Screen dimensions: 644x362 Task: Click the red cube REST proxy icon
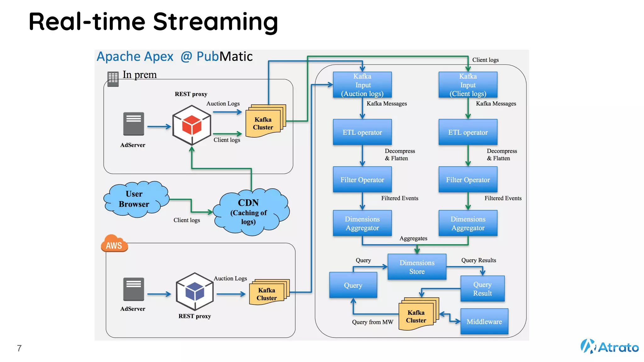[x=192, y=125]
